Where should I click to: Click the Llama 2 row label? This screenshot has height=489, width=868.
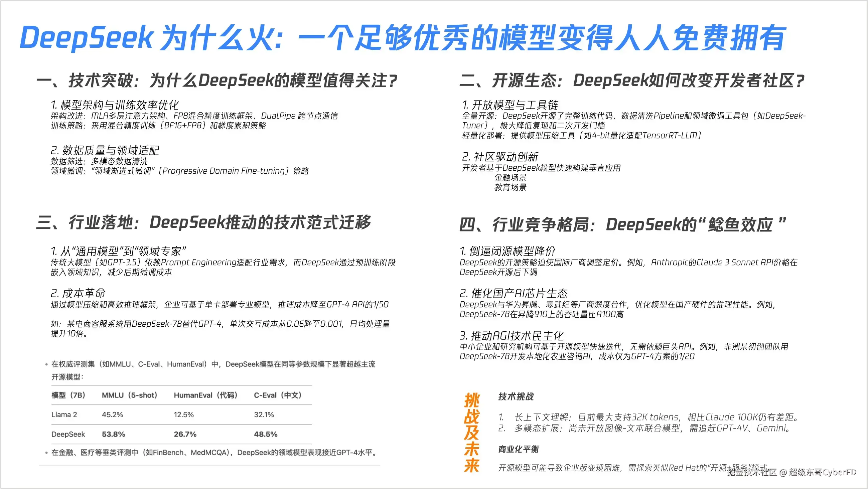64,415
